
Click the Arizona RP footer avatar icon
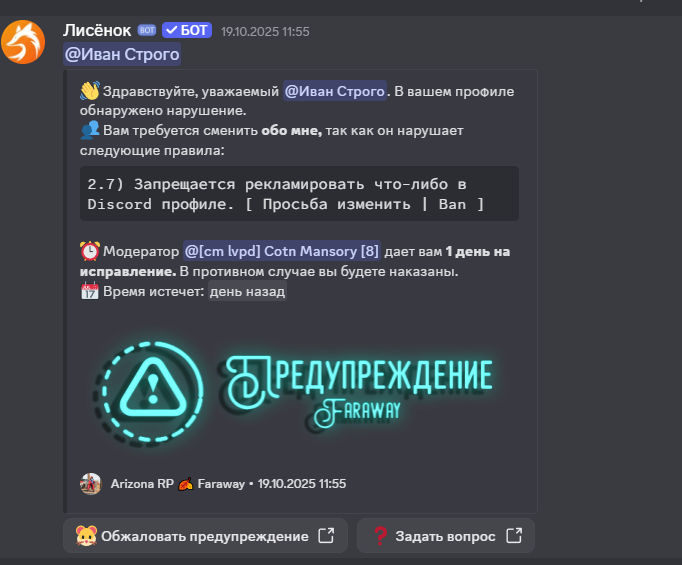click(90, 484)
